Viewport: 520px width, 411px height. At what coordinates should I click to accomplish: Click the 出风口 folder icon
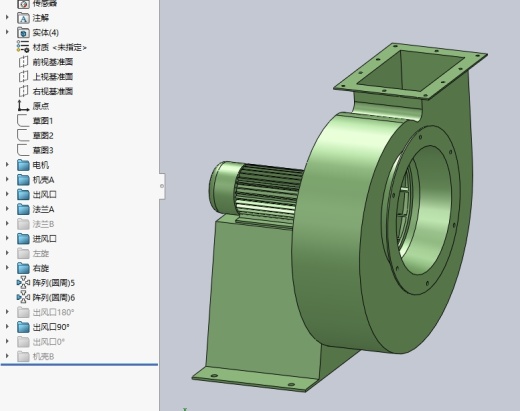point(23,194)
